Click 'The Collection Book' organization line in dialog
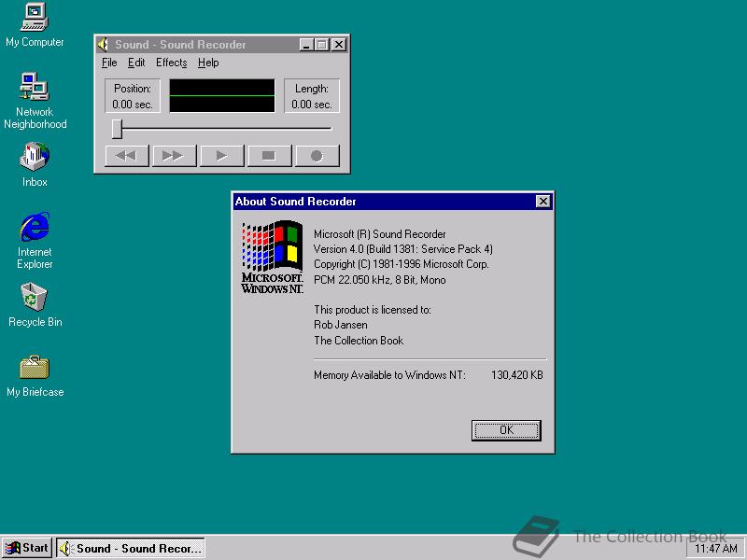The height and width of the screenshot is (560, 747). point(359,341)
